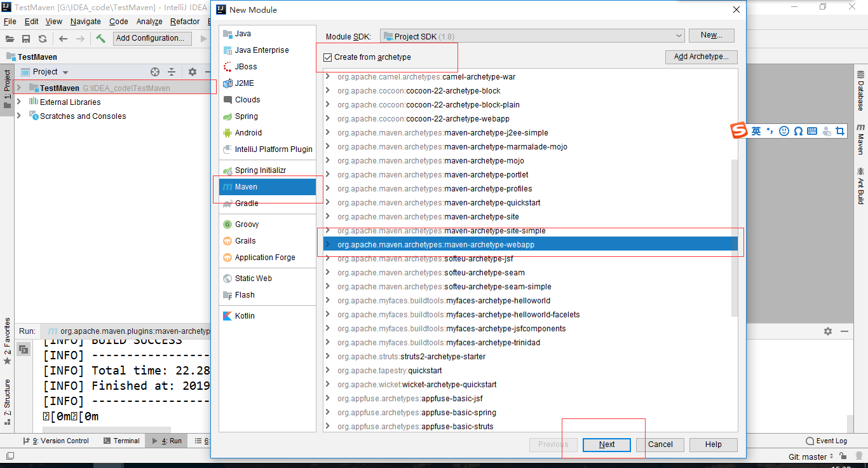Click the crop screenshot icon in Sogou bar

pyautogui.click(x=840, y=131)
